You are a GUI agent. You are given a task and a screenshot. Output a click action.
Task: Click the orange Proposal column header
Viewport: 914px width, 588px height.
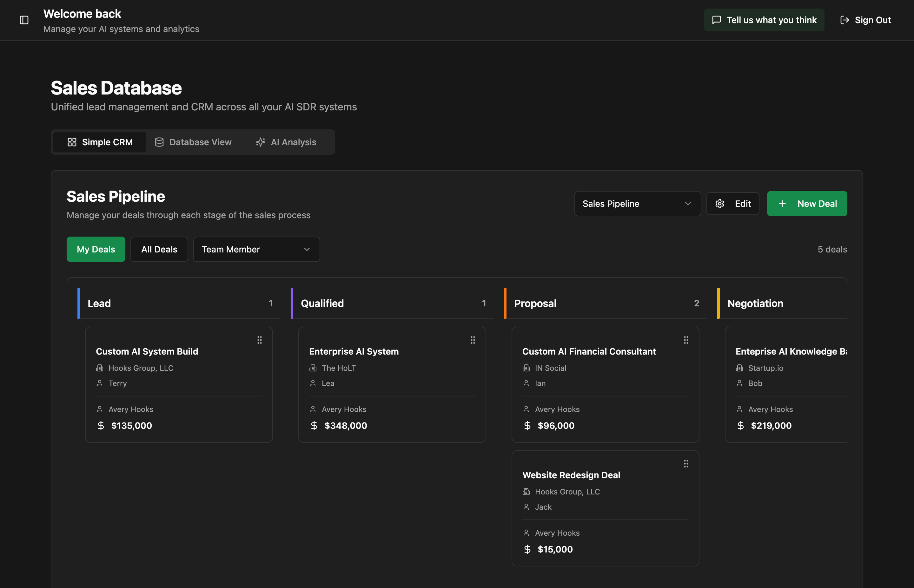(x=535, y=304)
